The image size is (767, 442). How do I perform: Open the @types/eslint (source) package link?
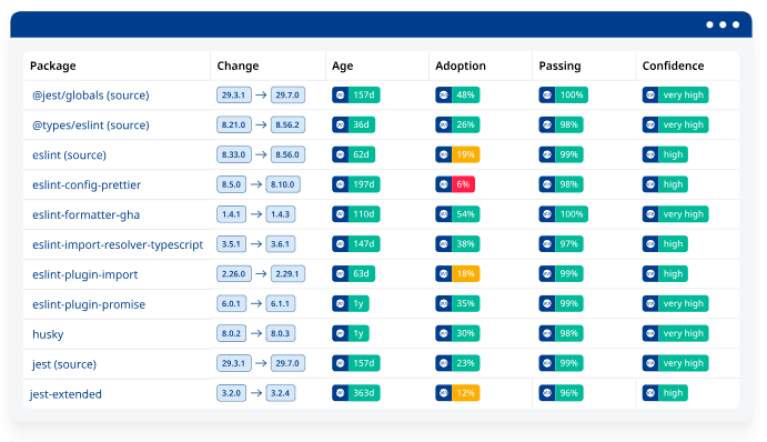(90, 125)
